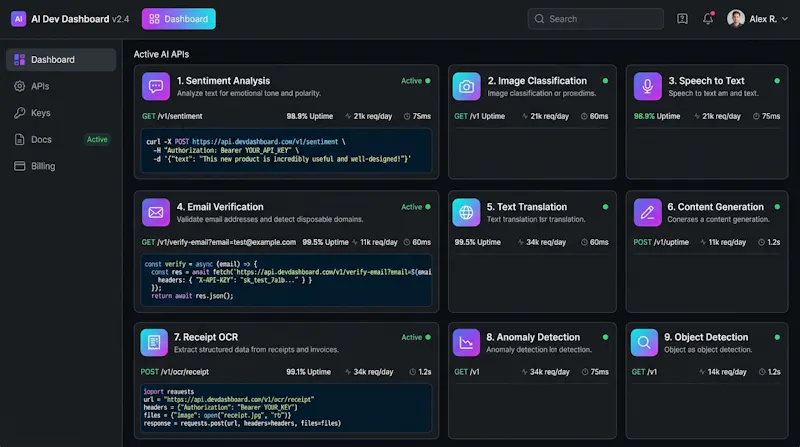
Task: Click green status dot on Speech to Text
Action: coord(777,81)
